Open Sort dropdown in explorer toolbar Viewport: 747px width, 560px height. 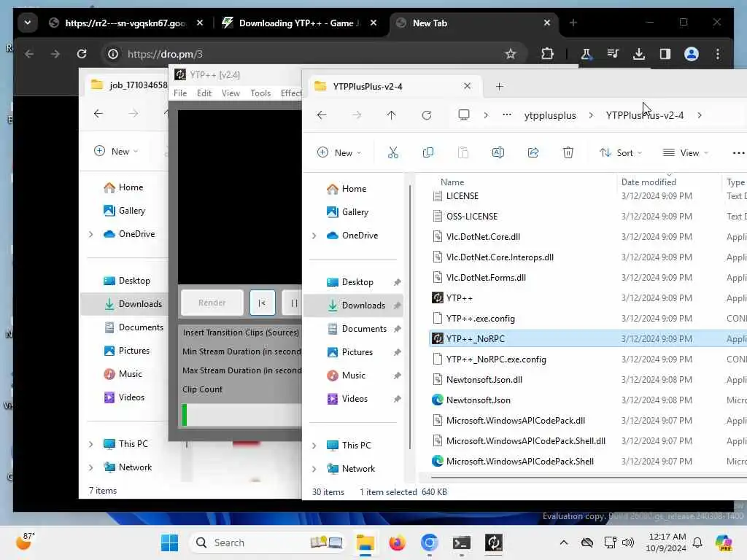(x=621, y=153)
